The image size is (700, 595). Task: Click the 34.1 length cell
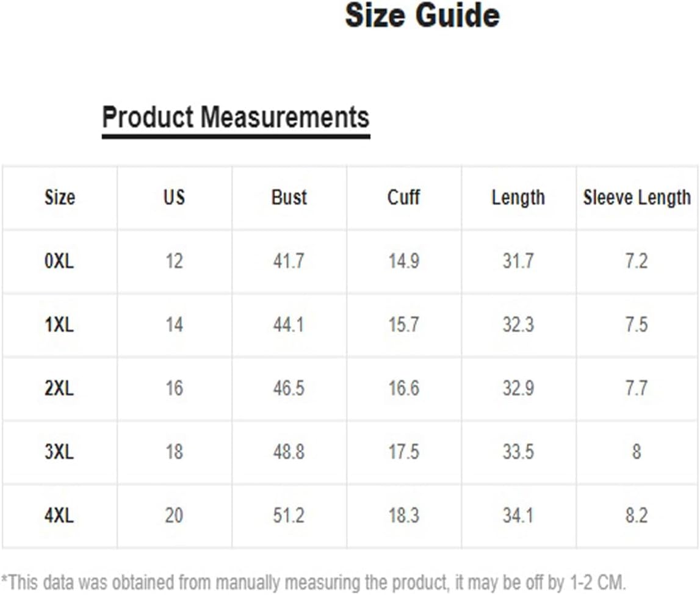(518, 516)
